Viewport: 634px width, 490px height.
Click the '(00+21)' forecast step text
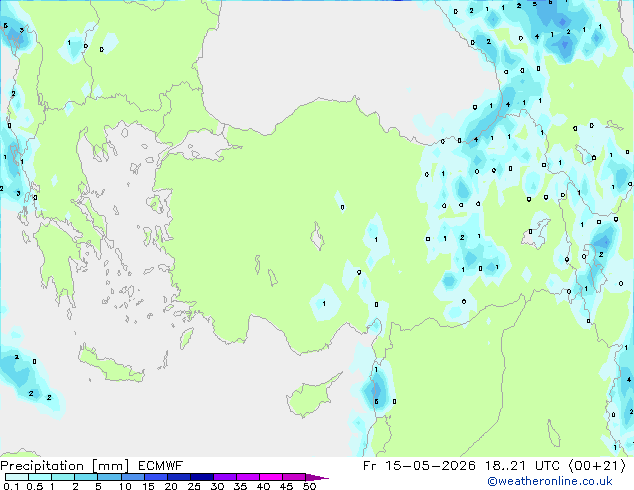598,466
